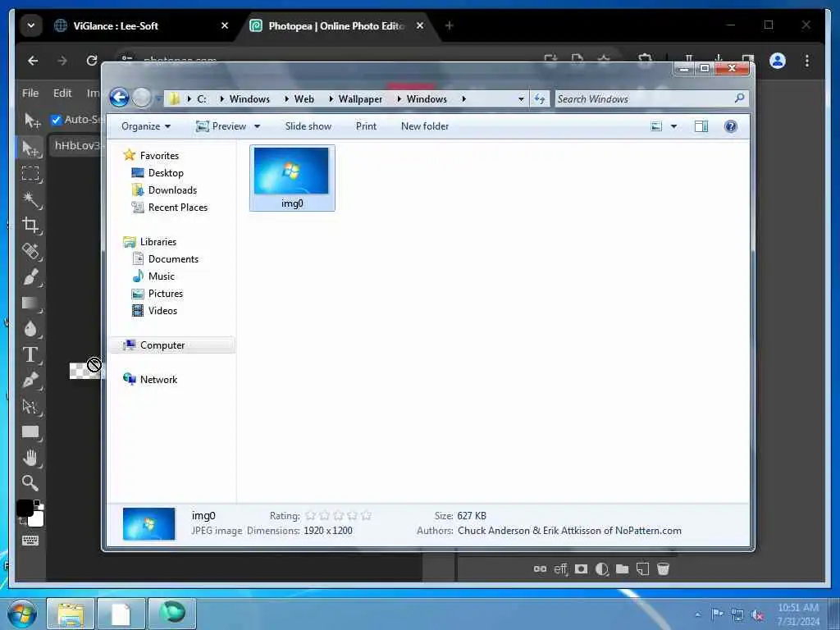Create new folder in Photopea layers panel

click(622, 569)
